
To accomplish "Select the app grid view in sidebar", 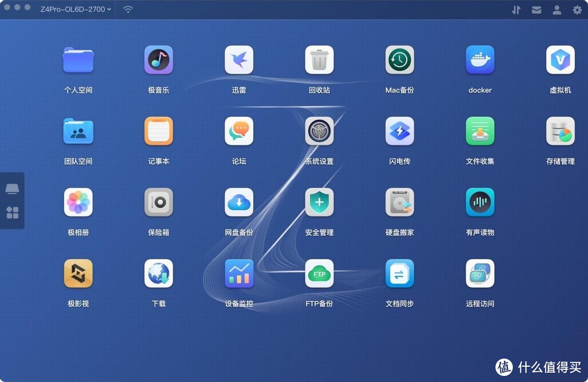I will click(x=12, y=213).
